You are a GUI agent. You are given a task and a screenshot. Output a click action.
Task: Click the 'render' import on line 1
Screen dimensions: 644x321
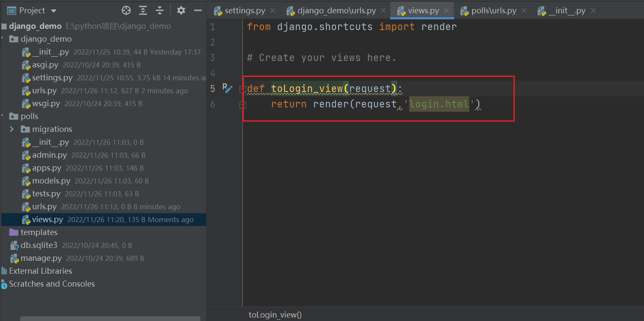coord(439,27)
